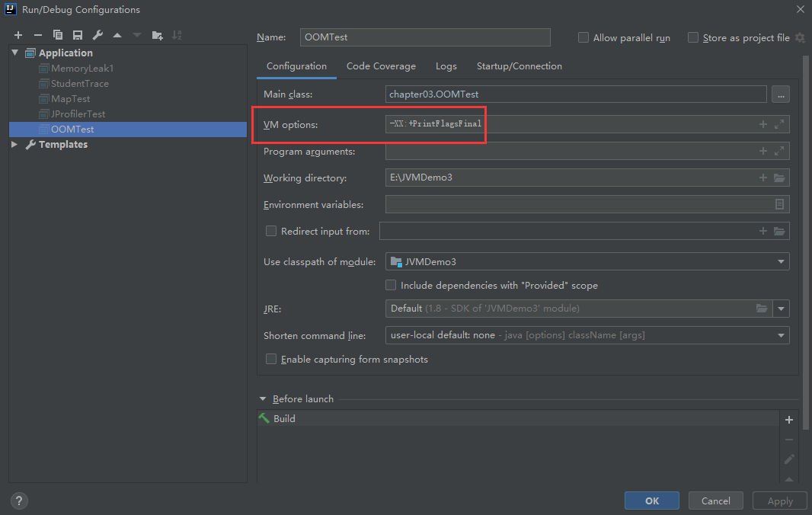Select the Build before-launch task row
This screenshot has height=515, width=812.
(x=518, y=418)
